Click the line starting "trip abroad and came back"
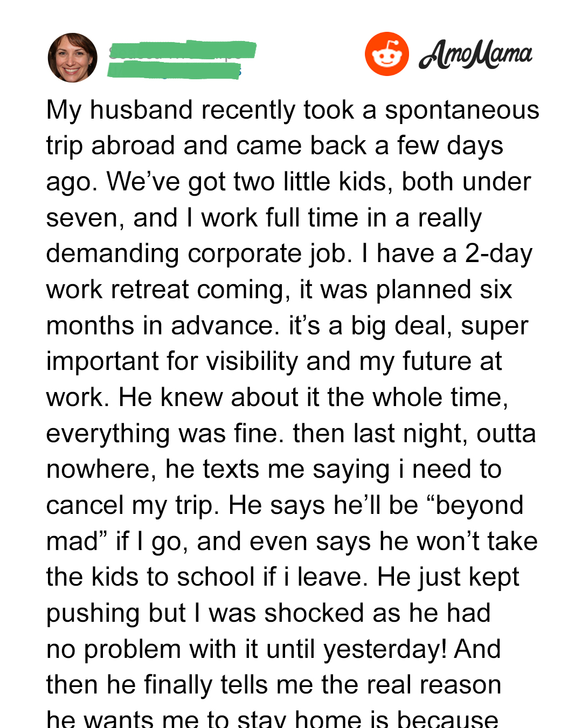The image size is (582, 728). 275,146
